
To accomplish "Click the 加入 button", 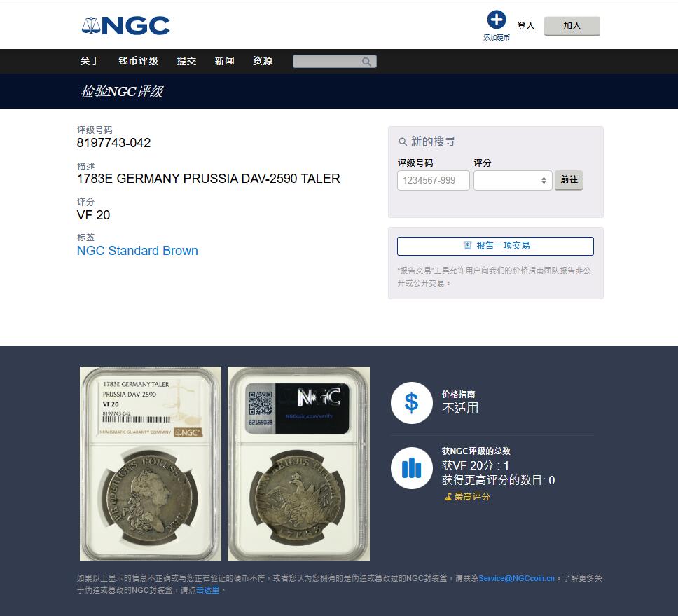I will pos(572,26).
